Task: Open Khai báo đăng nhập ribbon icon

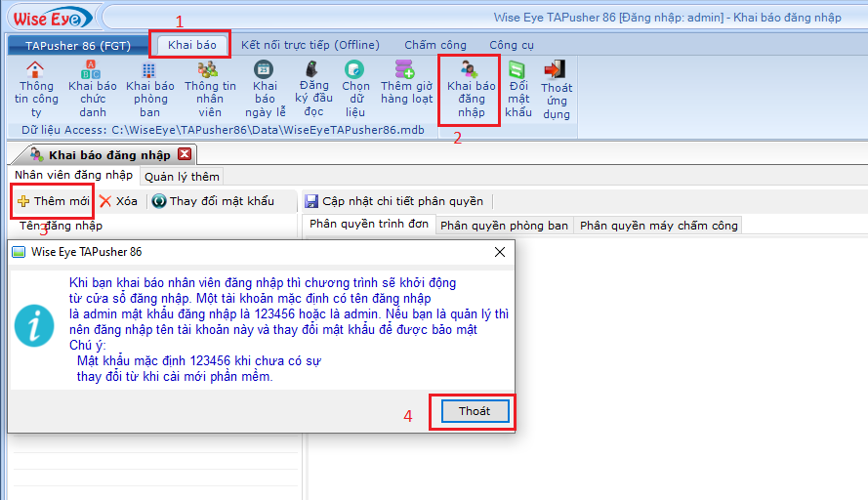Action: (x=471, y=70)
